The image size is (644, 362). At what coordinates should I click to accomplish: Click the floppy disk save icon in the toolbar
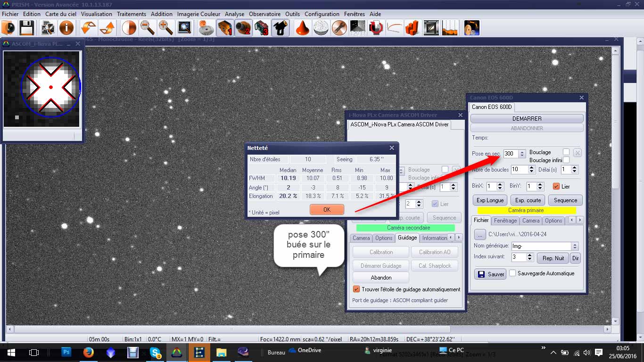26,28
